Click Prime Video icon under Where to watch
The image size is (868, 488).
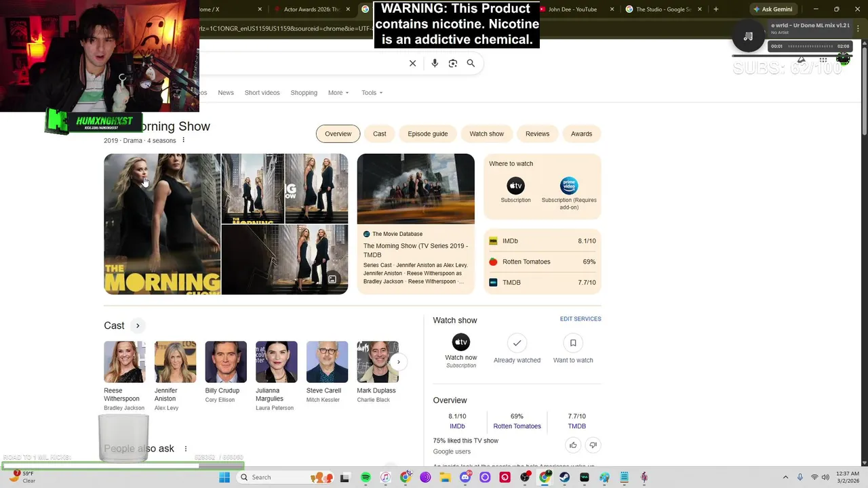coord(569,186)
